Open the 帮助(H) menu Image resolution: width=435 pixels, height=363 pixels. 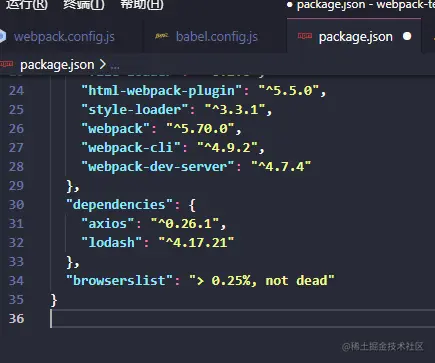(x=142, y=5)
